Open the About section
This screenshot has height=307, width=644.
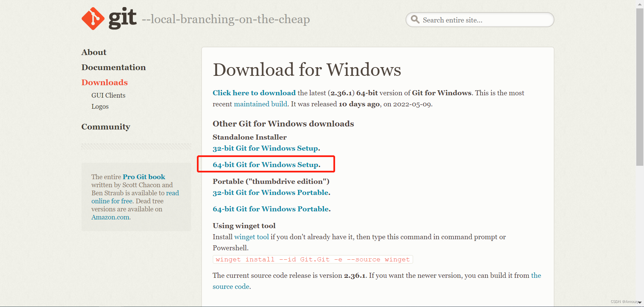tap(94, 52)
